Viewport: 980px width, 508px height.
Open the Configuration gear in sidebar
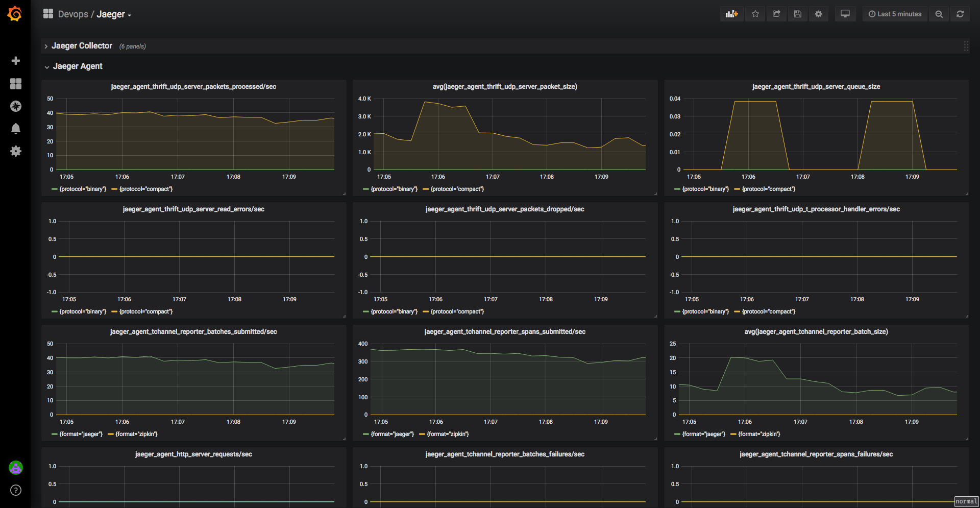coord(16,151)
